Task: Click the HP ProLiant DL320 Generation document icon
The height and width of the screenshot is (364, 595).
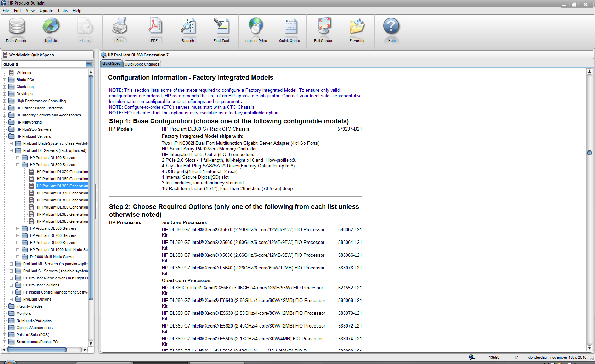Action: coord(32,172)
